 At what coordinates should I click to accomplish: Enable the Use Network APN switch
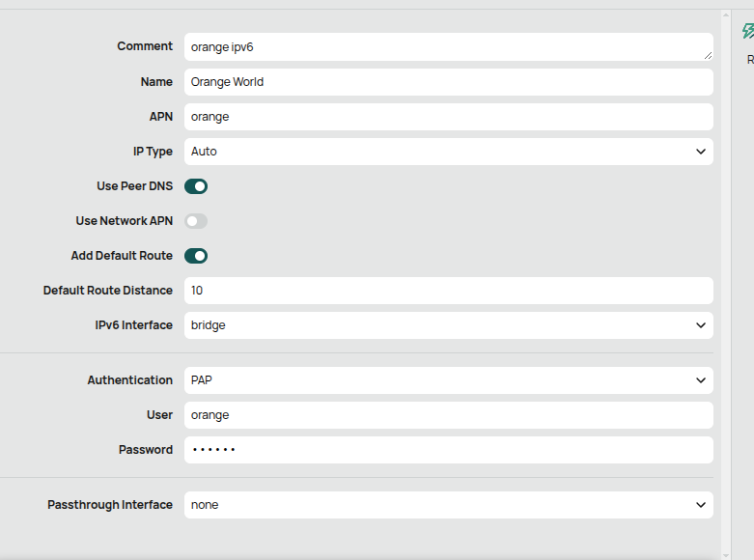[196, 221]
